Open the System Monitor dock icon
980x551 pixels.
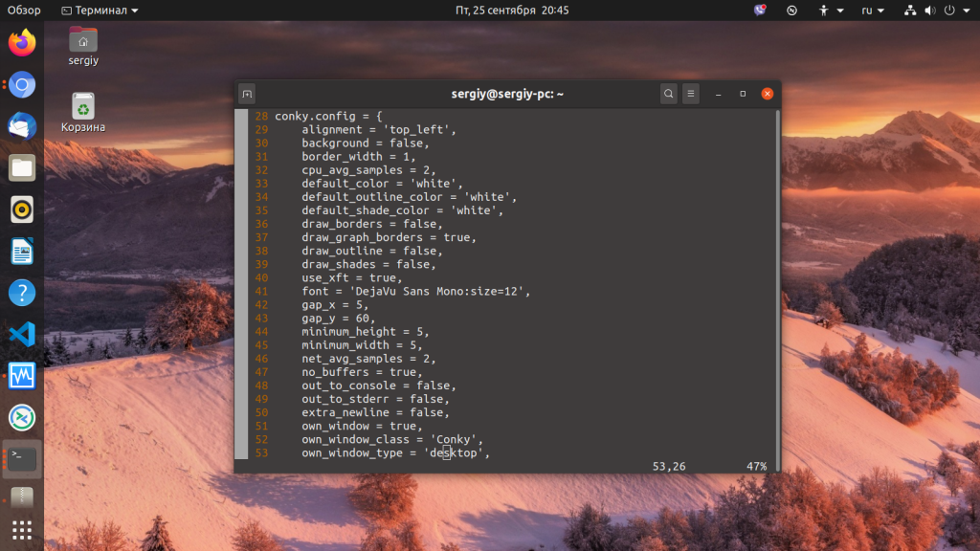pos(22,376)
